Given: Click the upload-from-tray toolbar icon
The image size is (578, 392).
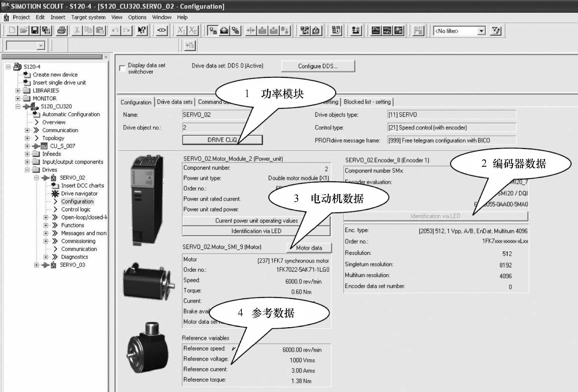Looking at the screenshot, I should tap(274, 31).
